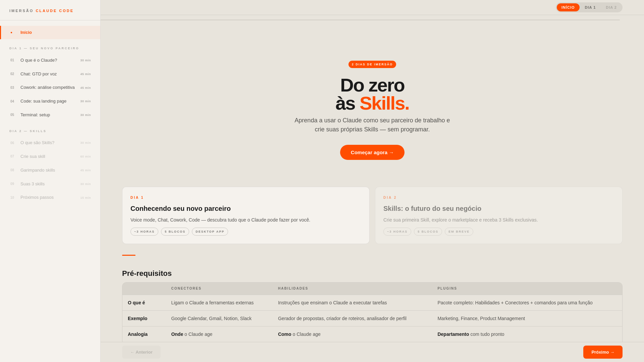Open Garimpando skills lesson

38,170
